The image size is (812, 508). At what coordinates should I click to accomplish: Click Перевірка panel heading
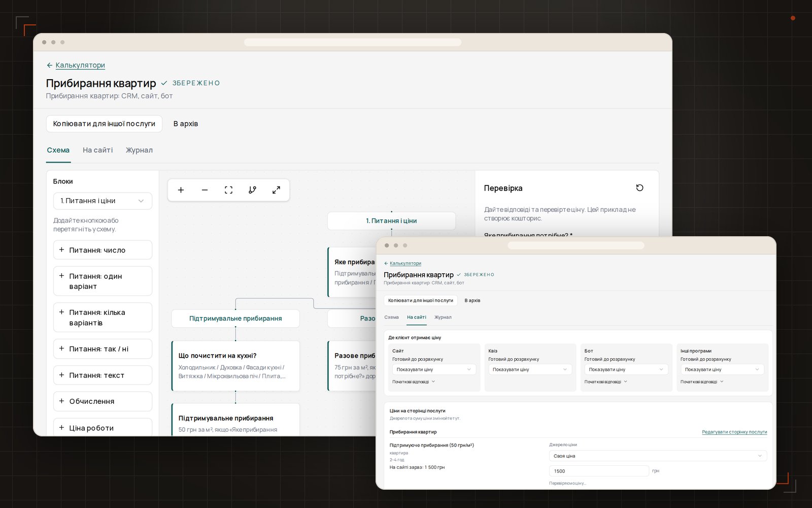(503, 188)
